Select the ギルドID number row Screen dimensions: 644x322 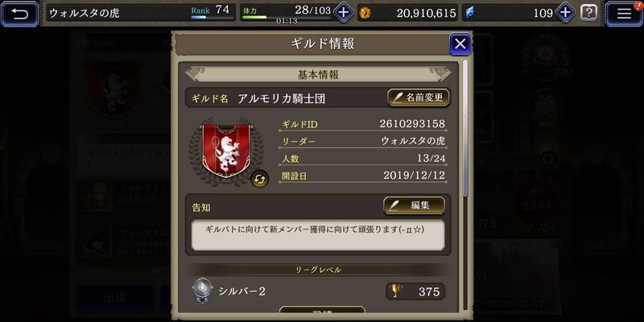pyautogui.click(x=363, y=125)
